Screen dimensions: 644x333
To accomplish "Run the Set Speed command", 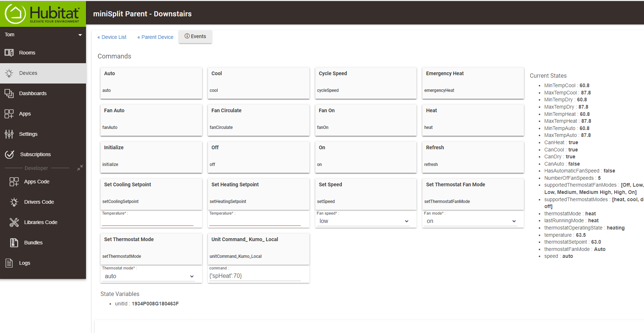I will tap(366, 194).
